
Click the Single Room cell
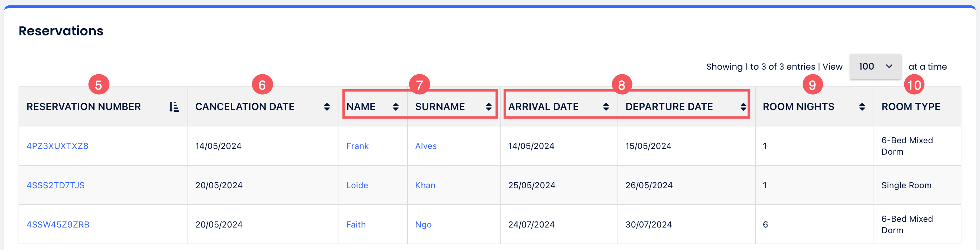[x=906, y=185]
